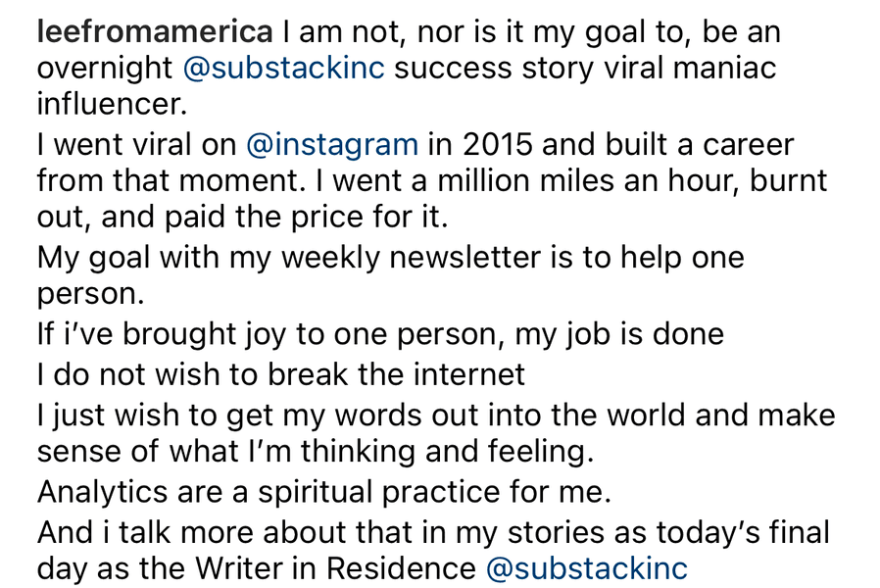Click the line 'If i've brought joy to one person'
The image size is (880, 588).
[380, 334]
